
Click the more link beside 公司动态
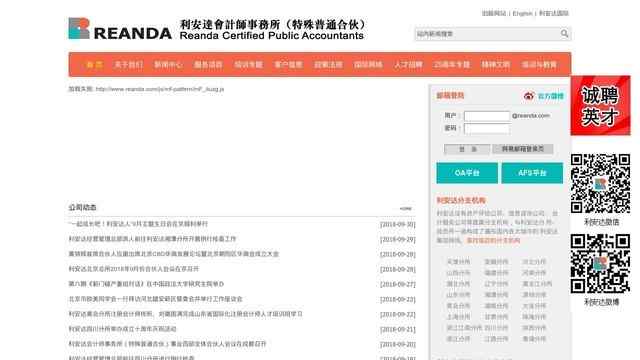click(406, 209)
